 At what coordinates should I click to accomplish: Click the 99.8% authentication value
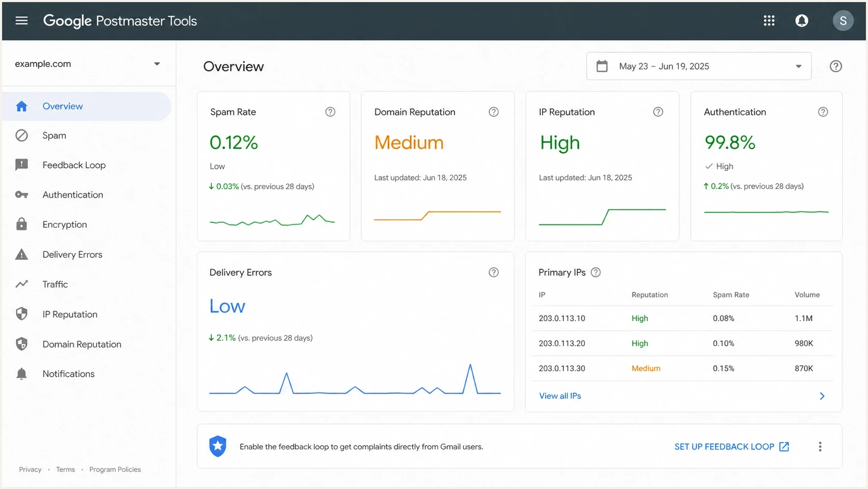(x=729, y=142)
